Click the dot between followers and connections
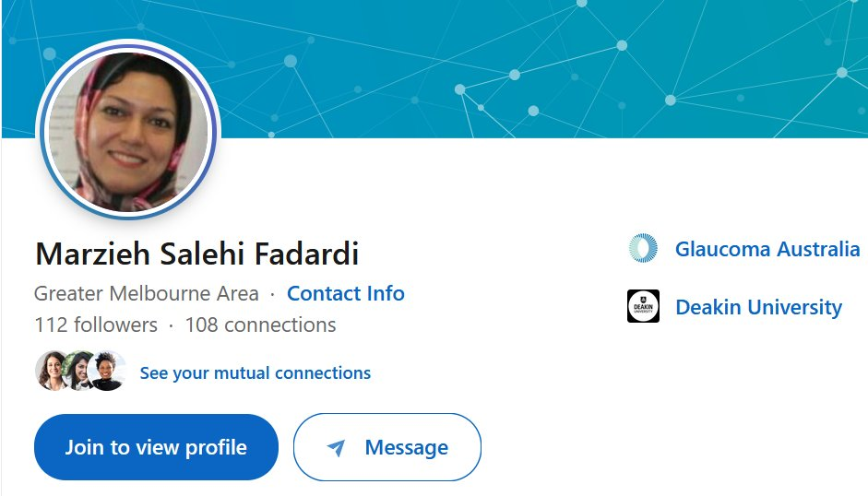 pyautogui.click(x=172, y=326)
